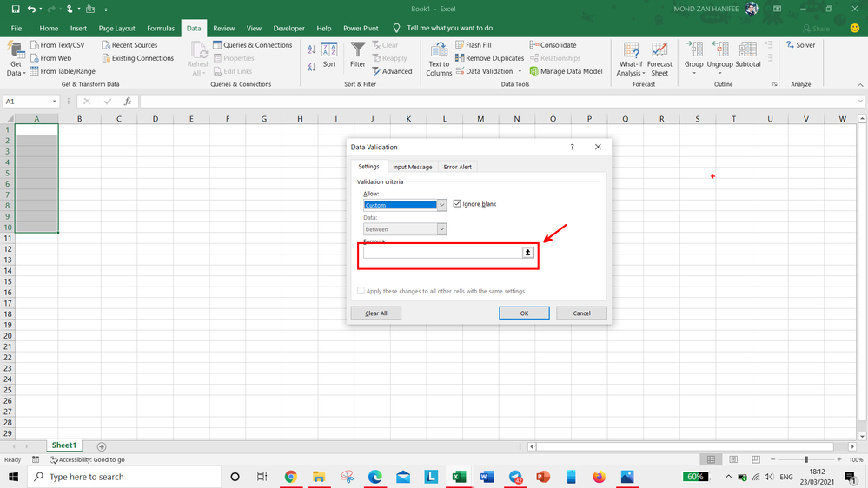
Task: Run Flash Fill
Action: pyautogui.click(x=474, y=45)
